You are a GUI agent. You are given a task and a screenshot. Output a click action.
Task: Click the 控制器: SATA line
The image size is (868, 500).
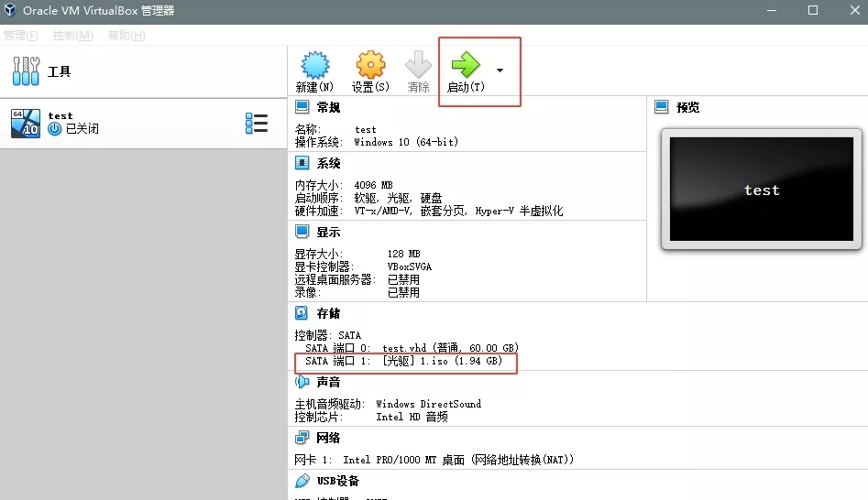point(328,335)
